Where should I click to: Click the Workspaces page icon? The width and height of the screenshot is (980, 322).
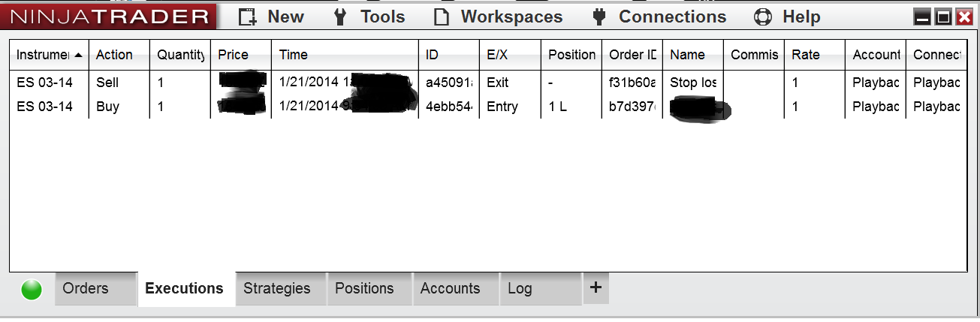(x=442, y=17)
